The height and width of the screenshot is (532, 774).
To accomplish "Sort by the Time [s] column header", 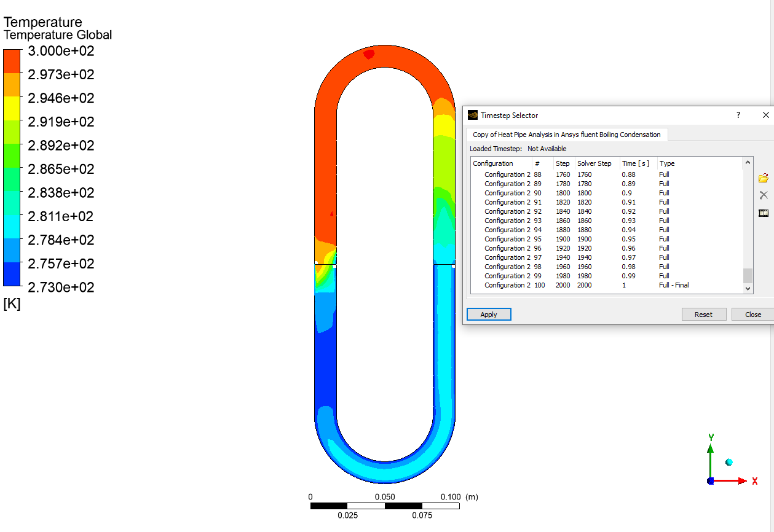I will tap(635, 163).
